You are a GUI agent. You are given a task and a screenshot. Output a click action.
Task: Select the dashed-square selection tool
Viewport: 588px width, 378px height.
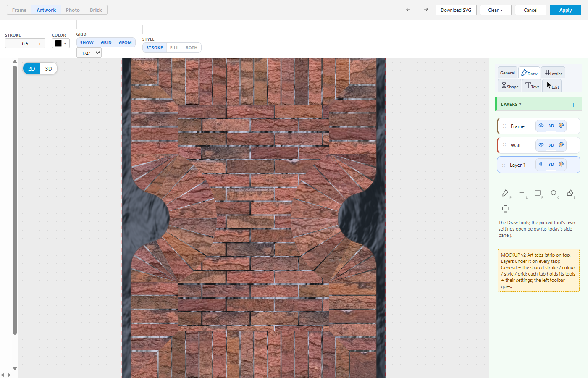pyautogui.click(x=506, y=209)
